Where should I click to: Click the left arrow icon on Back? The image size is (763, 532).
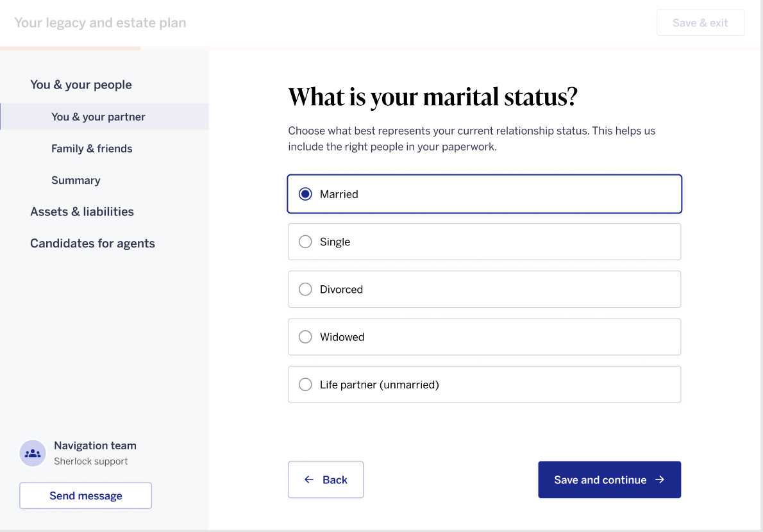(309, 479)
